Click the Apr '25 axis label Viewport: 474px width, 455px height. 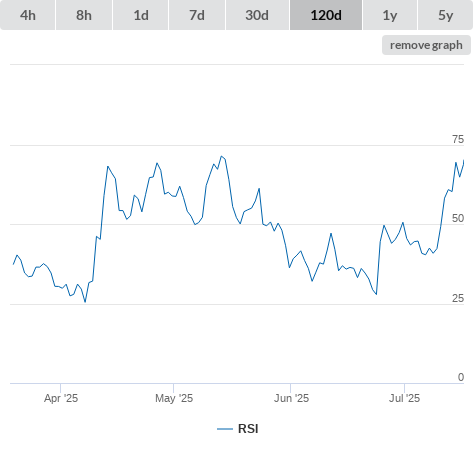pyautogui.click(x=61, y=398)
